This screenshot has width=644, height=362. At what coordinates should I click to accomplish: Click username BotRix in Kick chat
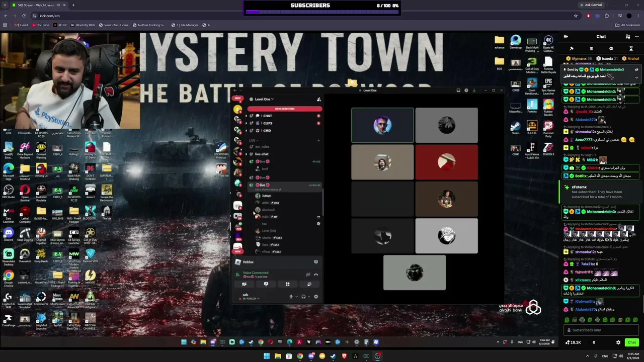(581, 176)
